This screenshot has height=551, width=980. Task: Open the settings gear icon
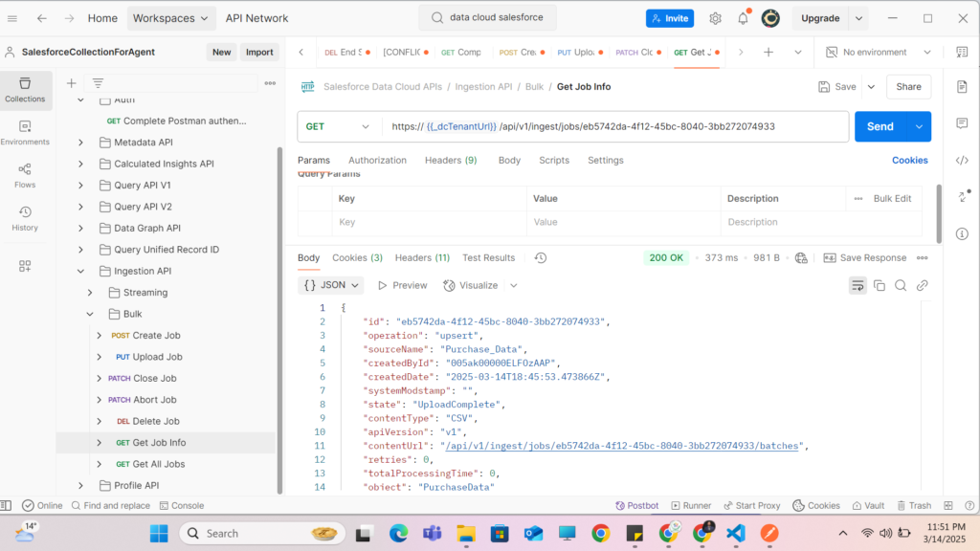pos(715,18)
